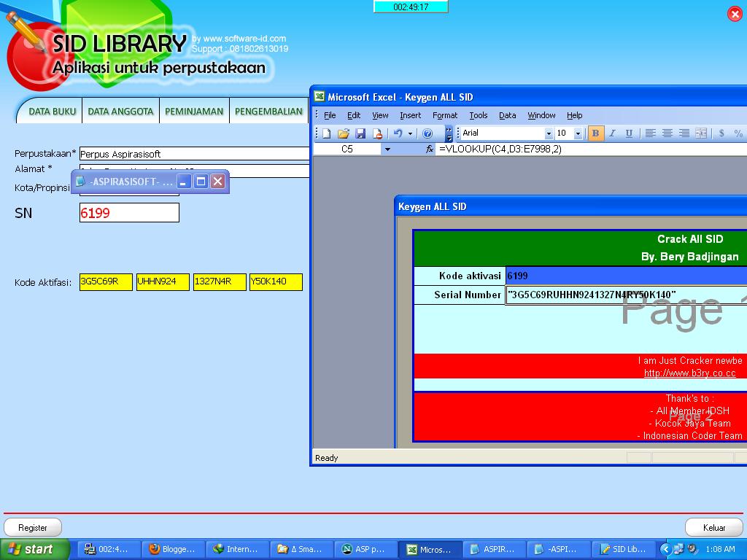
Task: Open the Arial font name dropdown
Action: (x=549, y=133)
